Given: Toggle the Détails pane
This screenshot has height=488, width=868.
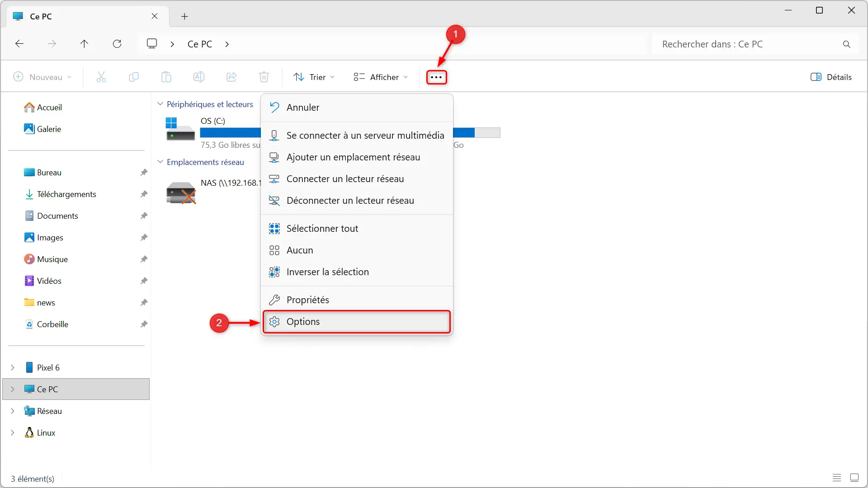Looking at the screenshot, I should pyautogui.click(x=831, y=77).
